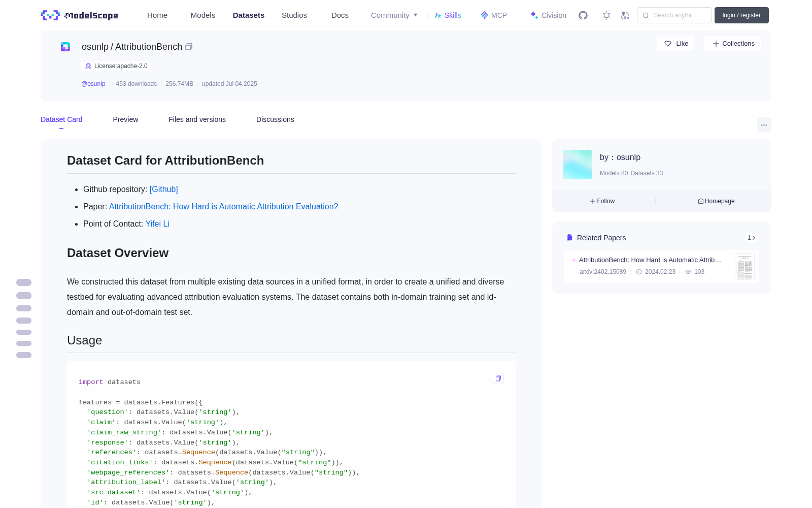
Task: Jump to first outline marker on left
Action: [24, 282]
